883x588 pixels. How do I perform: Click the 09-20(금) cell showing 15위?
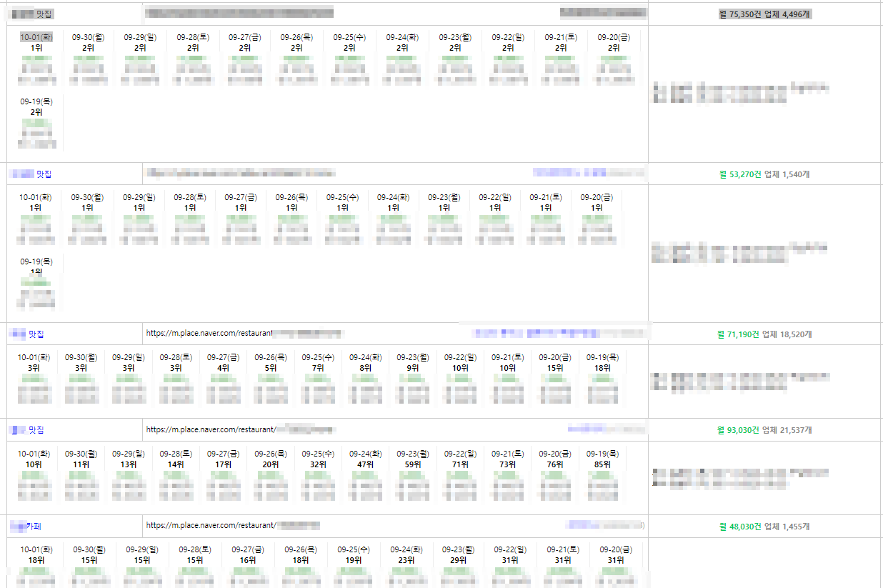(x=555, y=363)
